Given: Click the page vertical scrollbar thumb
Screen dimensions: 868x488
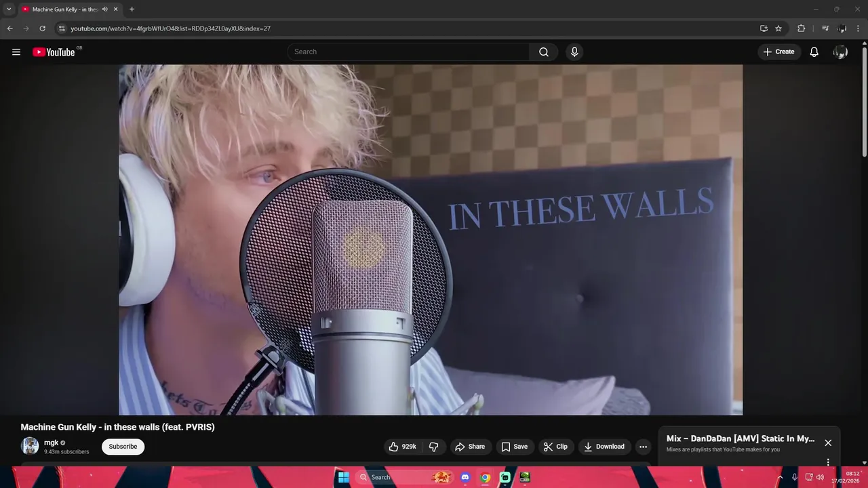Looking at the screenshot, I should tap(865, 102).
